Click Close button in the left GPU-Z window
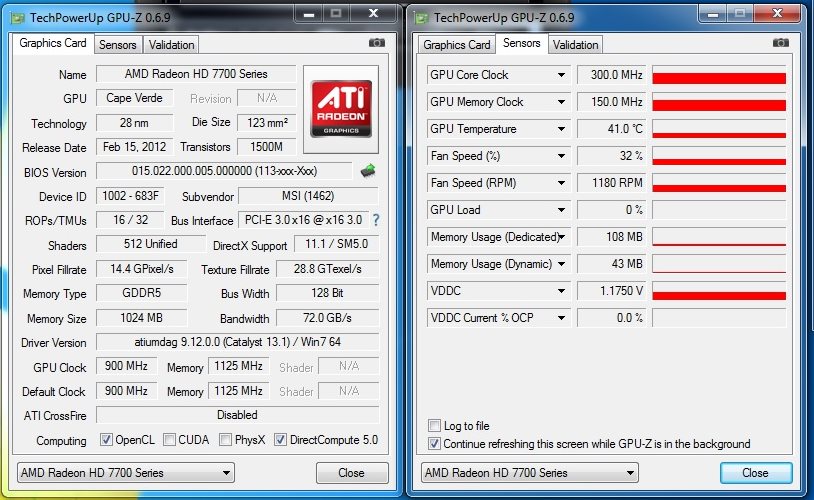The height and width of the screenshot is (500, 814). (x=352, y=472)
